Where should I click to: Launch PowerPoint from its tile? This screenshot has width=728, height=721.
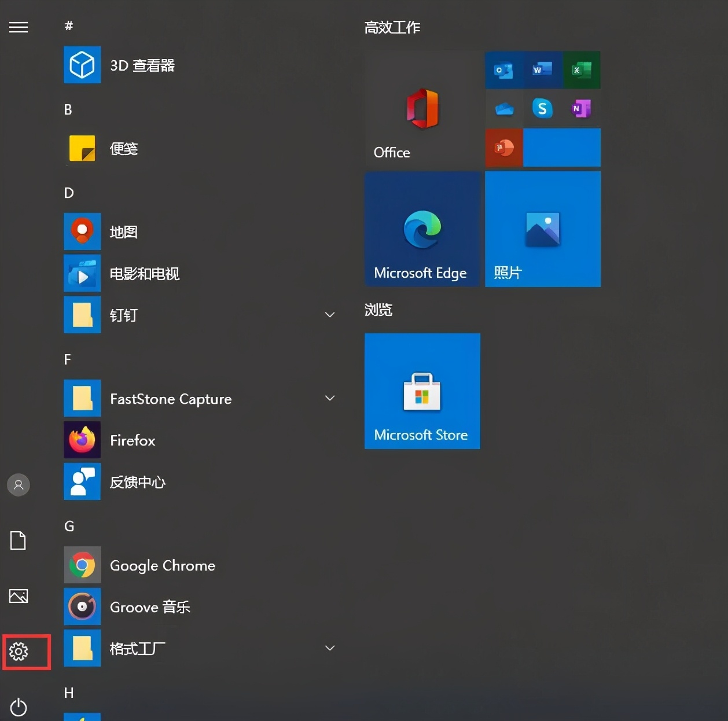(x=503, y=147)
